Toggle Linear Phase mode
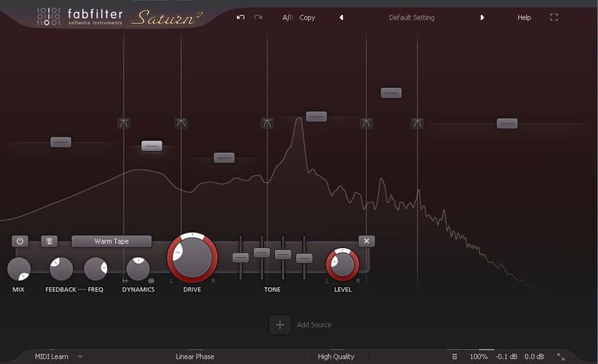Image resolution: width=598 pixels, height=364 pixels. [x=195, y=357]
